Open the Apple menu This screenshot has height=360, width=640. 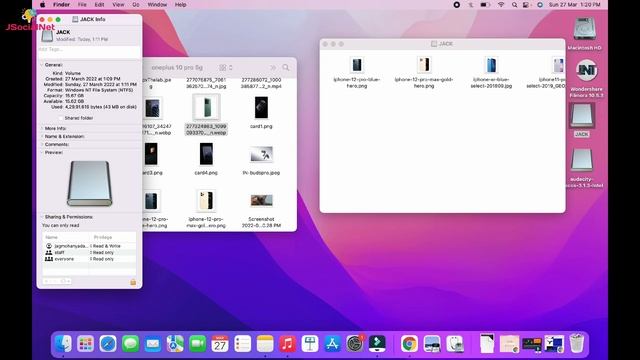(x=42, y=5)
